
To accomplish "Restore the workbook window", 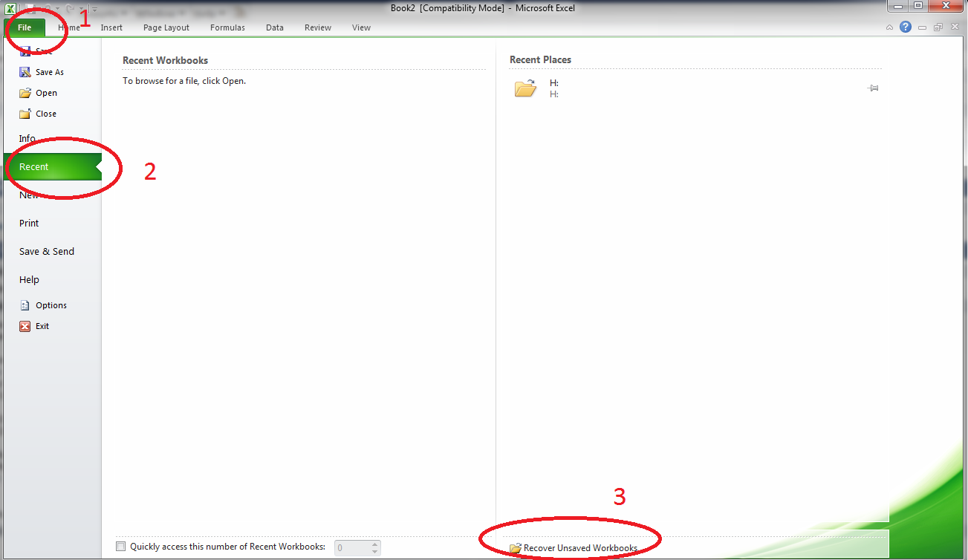I will tap(938, 27).
